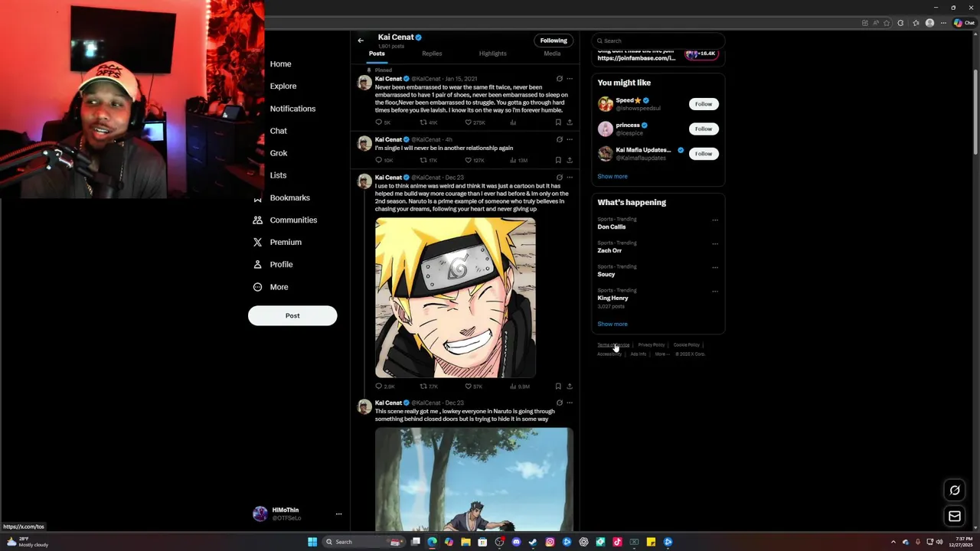Switch to the Highlights tab

[492, 54]
